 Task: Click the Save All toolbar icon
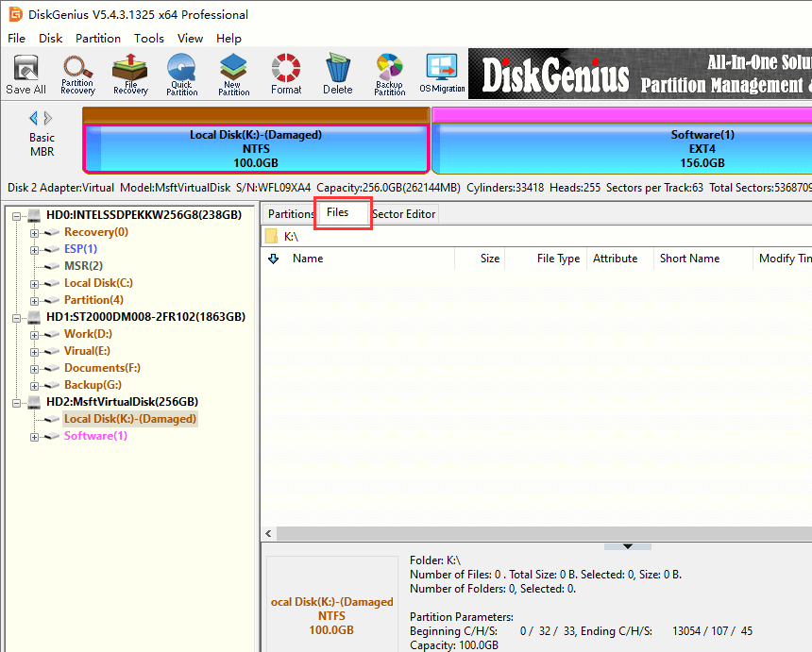click(25, 75)
